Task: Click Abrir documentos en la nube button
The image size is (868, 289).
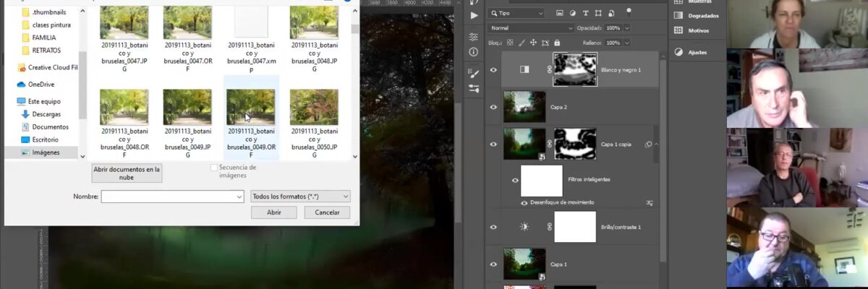Action: point(127,173)
